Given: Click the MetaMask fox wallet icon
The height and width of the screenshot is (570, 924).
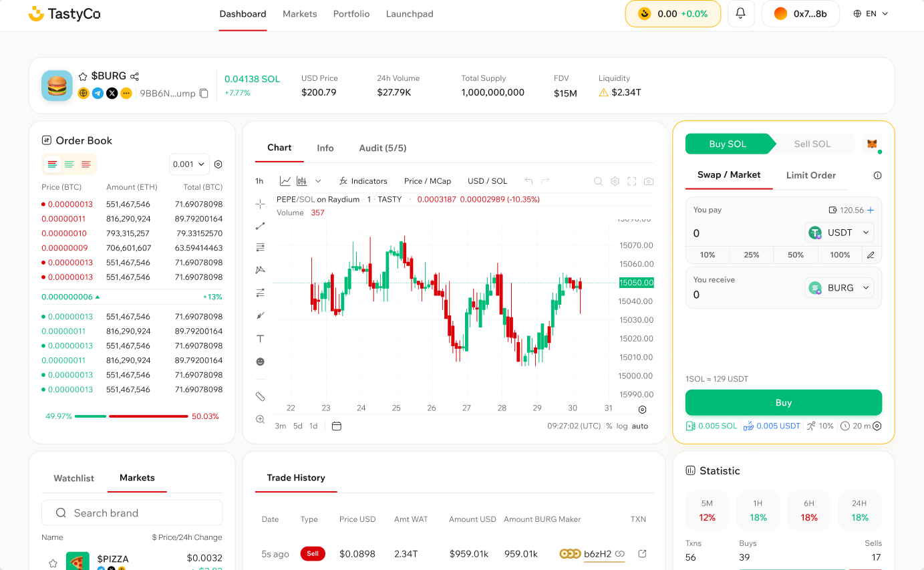Looking at the screenshot, I should [x=872, y=144].
